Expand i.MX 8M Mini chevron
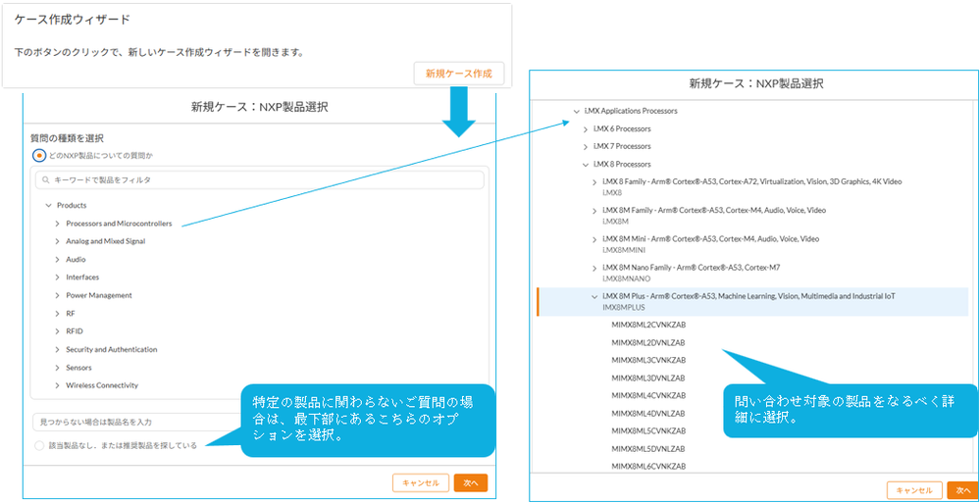 (x=594, y=239)
